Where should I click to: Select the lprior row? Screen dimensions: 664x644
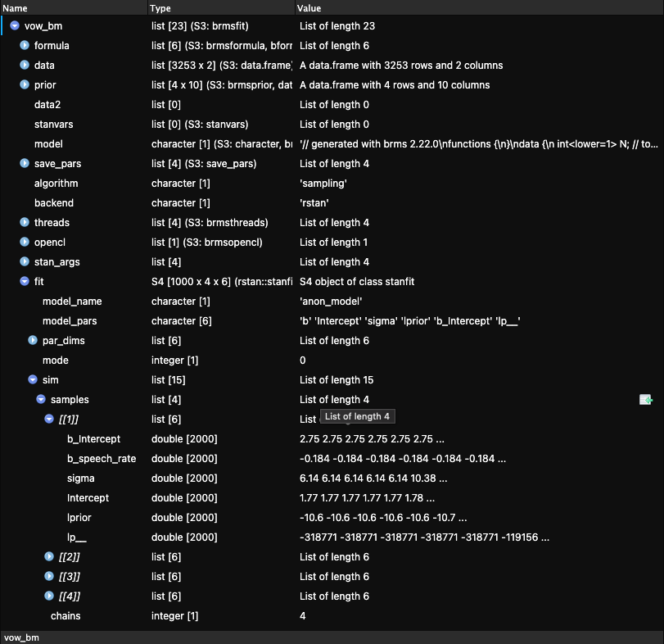[x=332, y=517]
